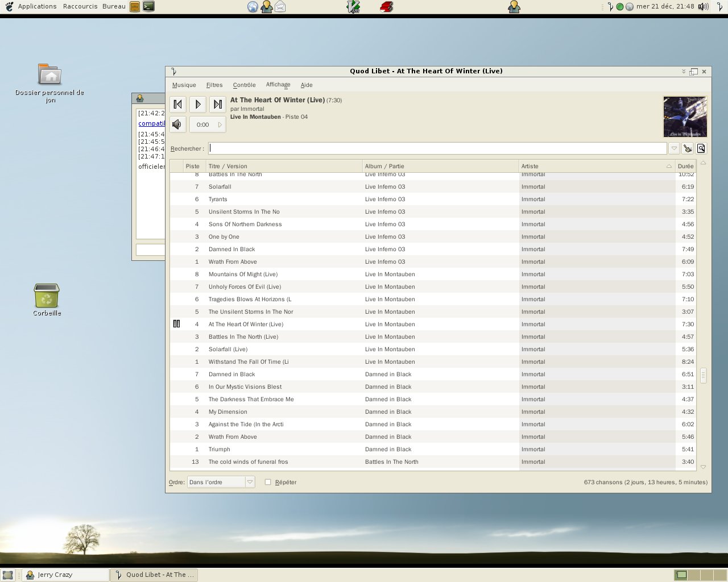Expand the search history dropdown arrow
728x582 pixels.
674,148
